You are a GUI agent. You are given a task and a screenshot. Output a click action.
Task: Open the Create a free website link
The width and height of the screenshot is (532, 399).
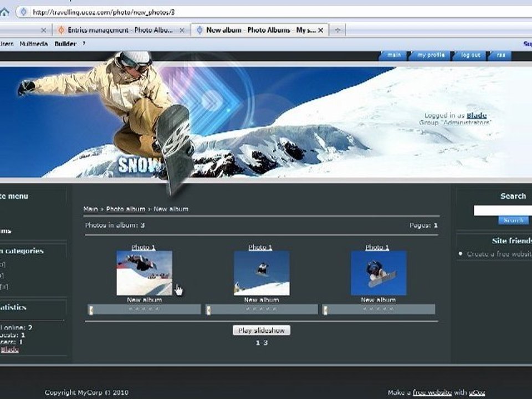click(x=499, y=254)
